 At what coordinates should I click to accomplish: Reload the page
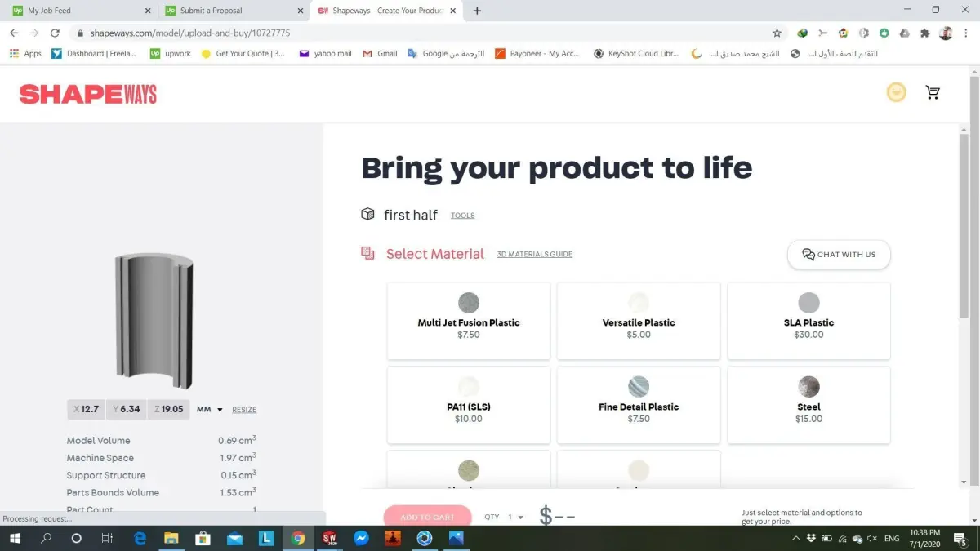55,33
